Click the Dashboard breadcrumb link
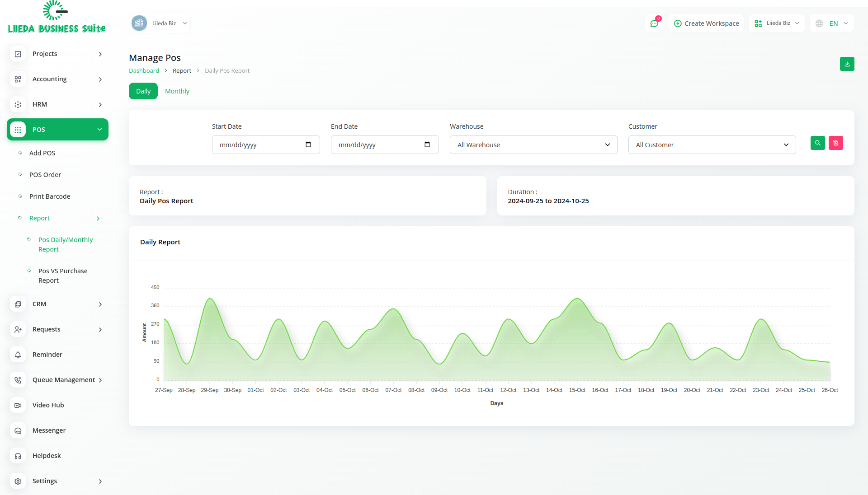The image size is (868, 495). (144, 71)
